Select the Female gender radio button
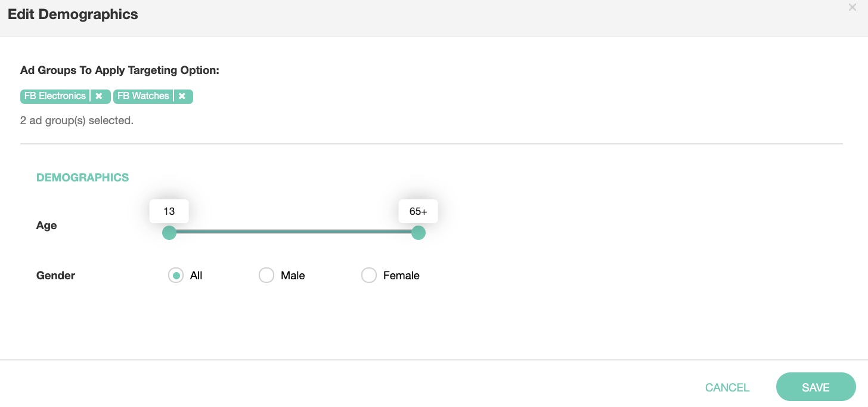The height and width of the screenshot is (407, 868). tap(369, 275)
